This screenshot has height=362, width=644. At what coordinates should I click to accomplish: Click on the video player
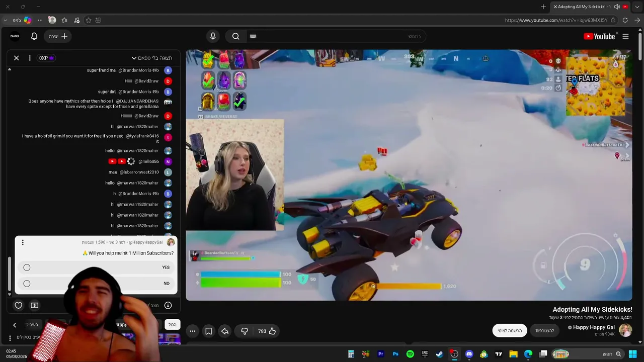409,175
